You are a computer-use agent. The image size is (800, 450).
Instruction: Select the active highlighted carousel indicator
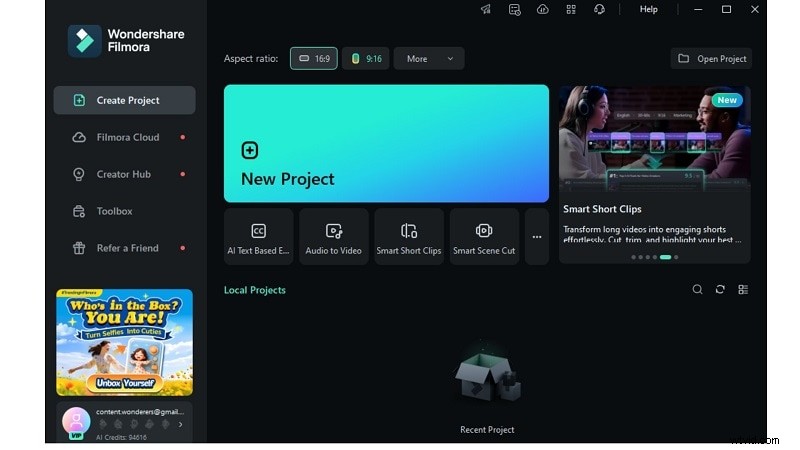(665, 257)
